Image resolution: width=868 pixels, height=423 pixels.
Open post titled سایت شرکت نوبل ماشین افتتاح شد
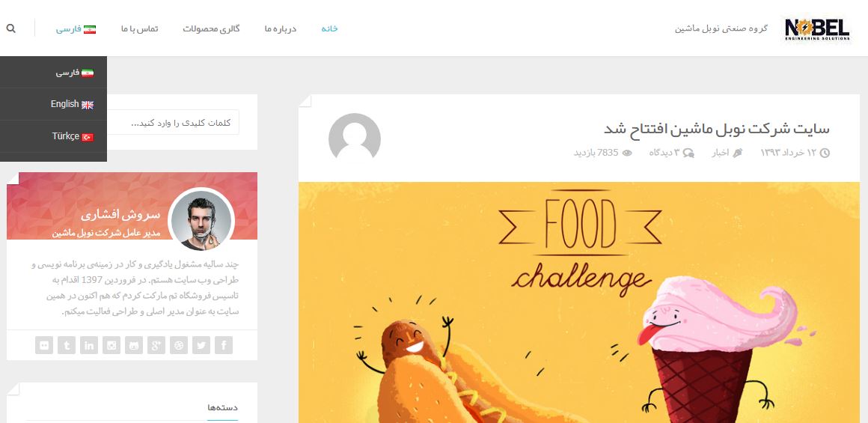click(x=717, y=129)
